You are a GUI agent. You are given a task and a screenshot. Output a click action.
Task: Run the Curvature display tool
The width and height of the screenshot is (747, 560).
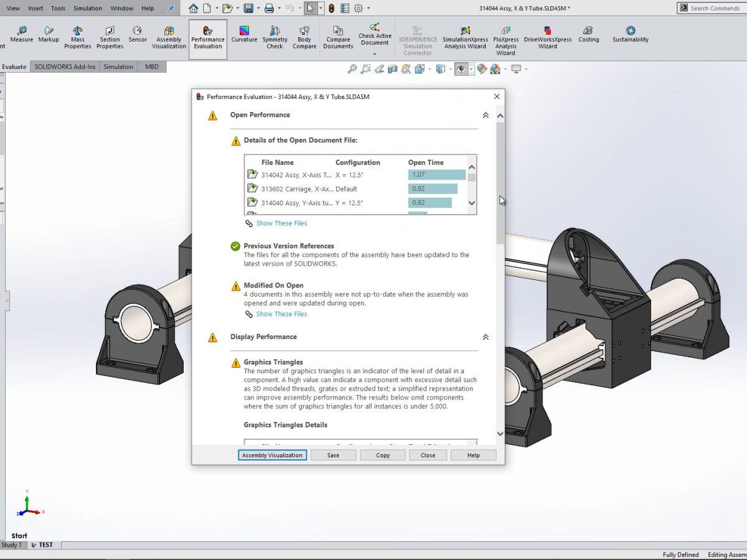tap(244, 34)
